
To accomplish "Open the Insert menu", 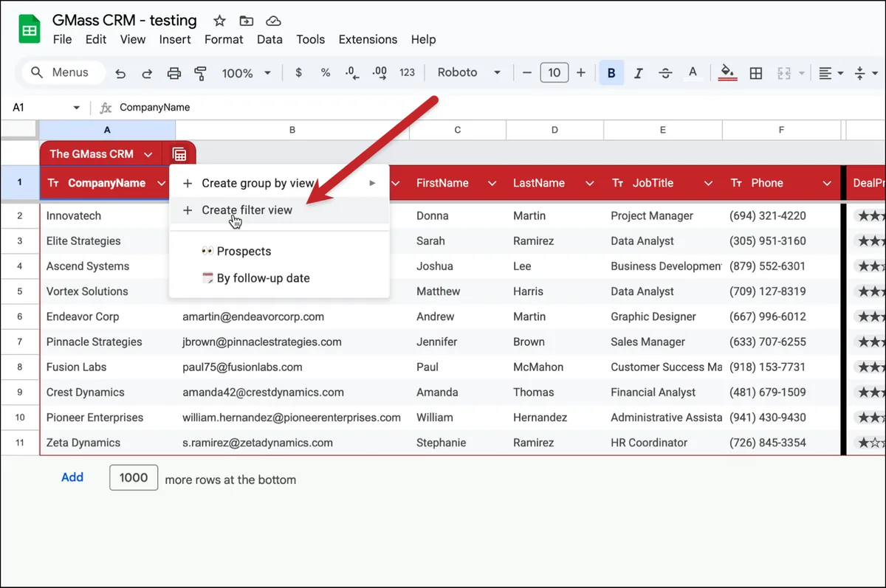I will point(175,39).
